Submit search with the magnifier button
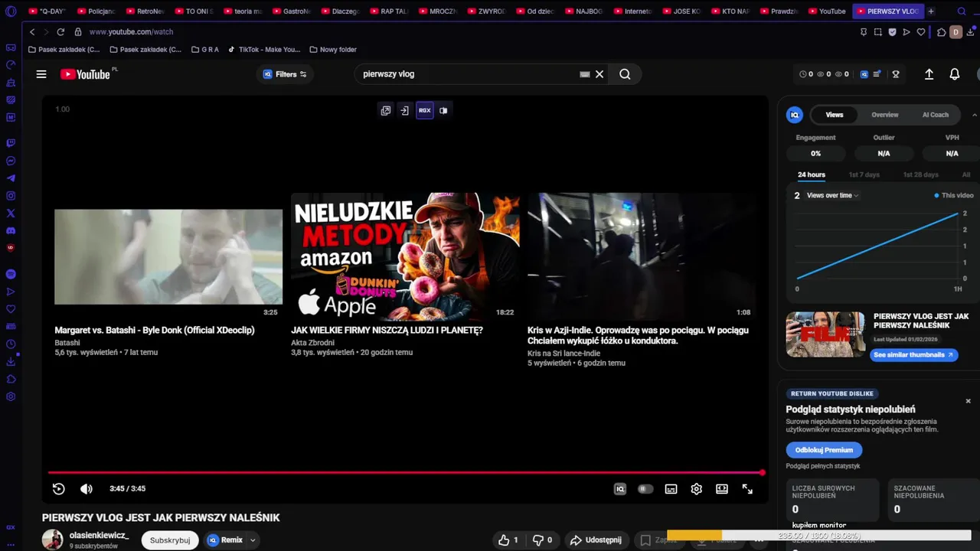 (x=625, y=74)
